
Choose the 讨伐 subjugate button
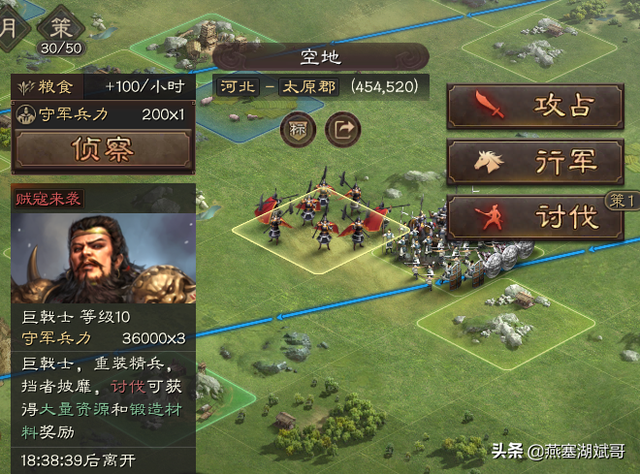click(x=536, y=217)
